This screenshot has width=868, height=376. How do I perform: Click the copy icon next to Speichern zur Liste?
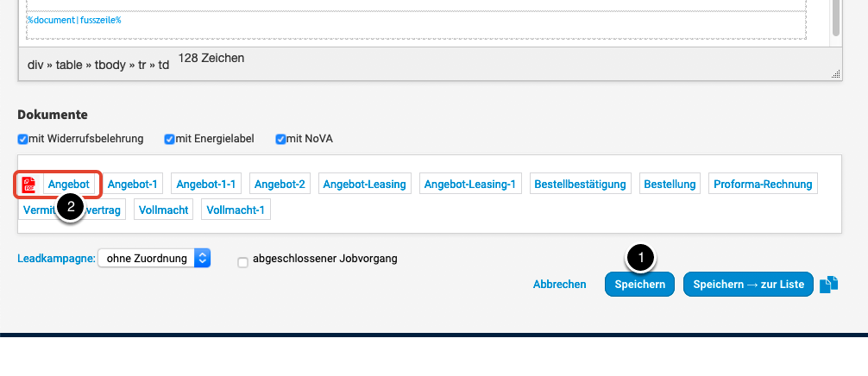(828, 285)
